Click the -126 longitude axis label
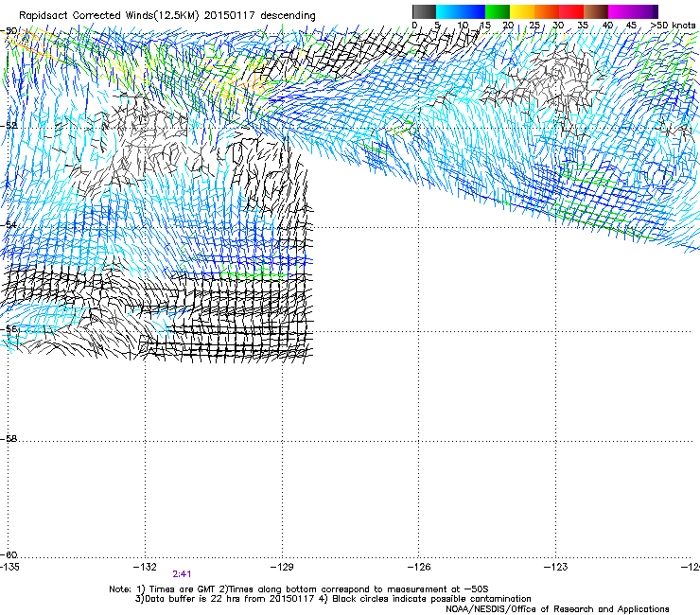 point(419,567)
